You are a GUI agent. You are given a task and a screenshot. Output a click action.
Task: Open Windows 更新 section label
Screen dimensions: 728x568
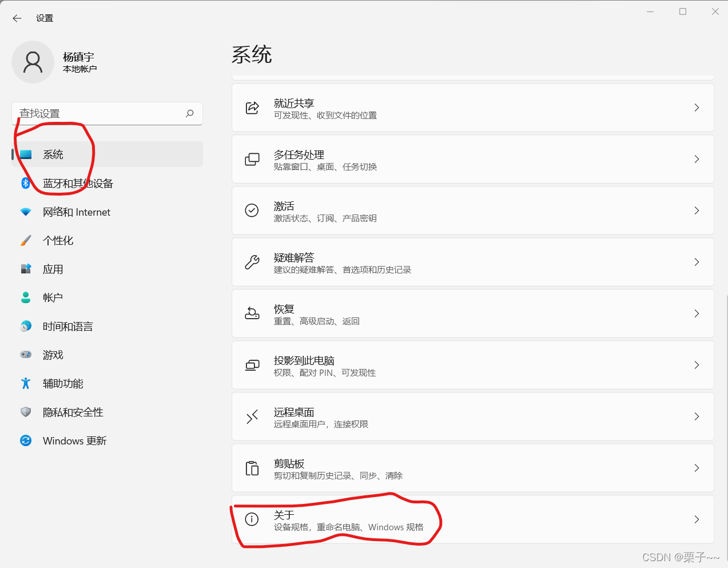[x=75, y=440]
